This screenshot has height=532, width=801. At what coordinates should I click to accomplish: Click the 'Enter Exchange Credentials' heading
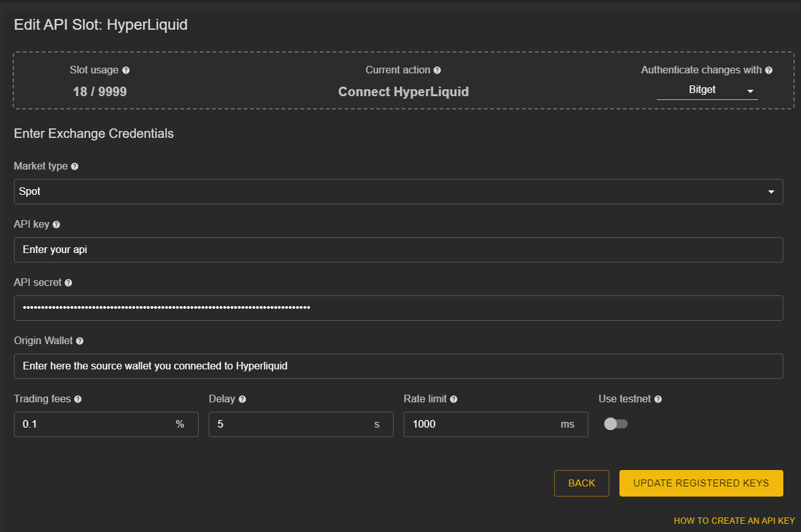[x=94, y=133]
